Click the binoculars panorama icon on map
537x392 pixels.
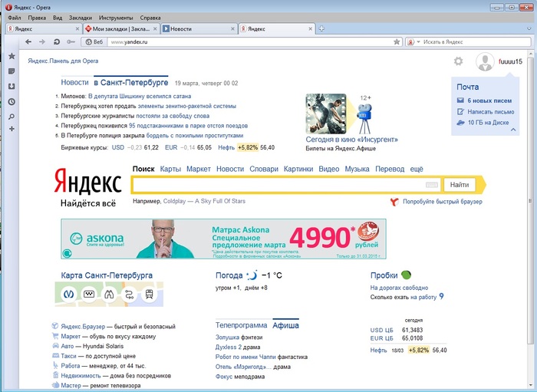point(109,294)
